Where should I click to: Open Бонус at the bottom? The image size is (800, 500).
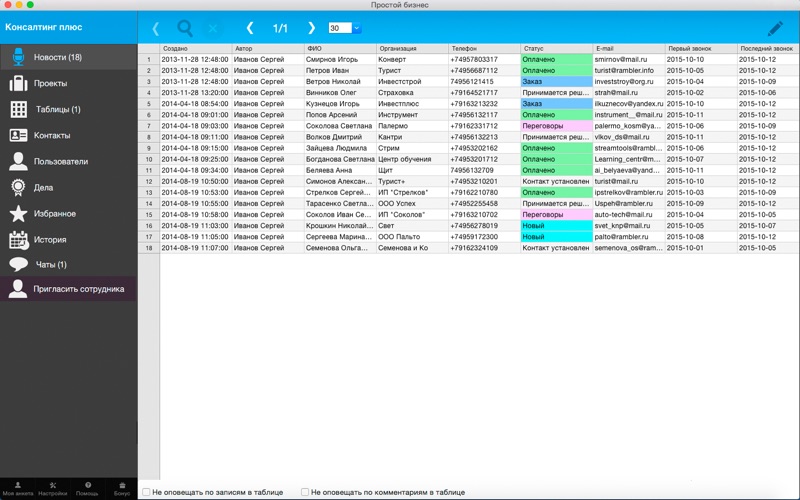(122, 489)
